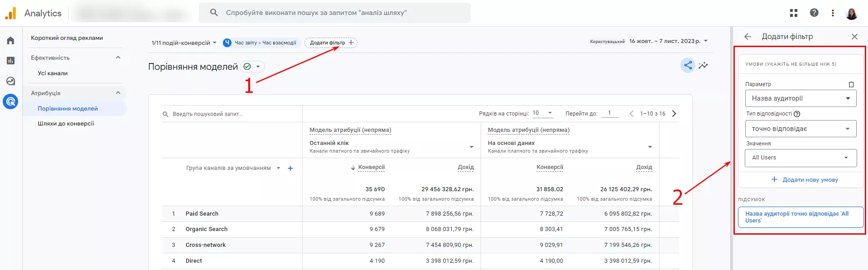Open the Insights sparkline icon
This screenshot has width=868, height=270.
[x=703, y=66]
